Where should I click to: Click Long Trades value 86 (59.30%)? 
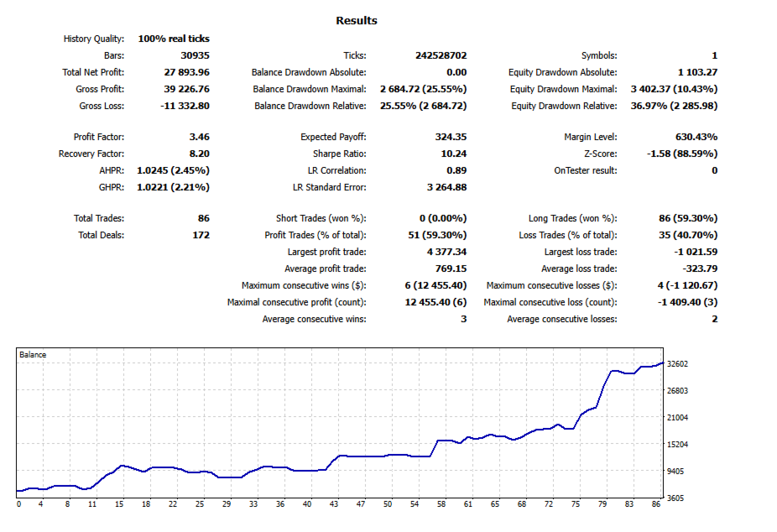coord(688,218)
